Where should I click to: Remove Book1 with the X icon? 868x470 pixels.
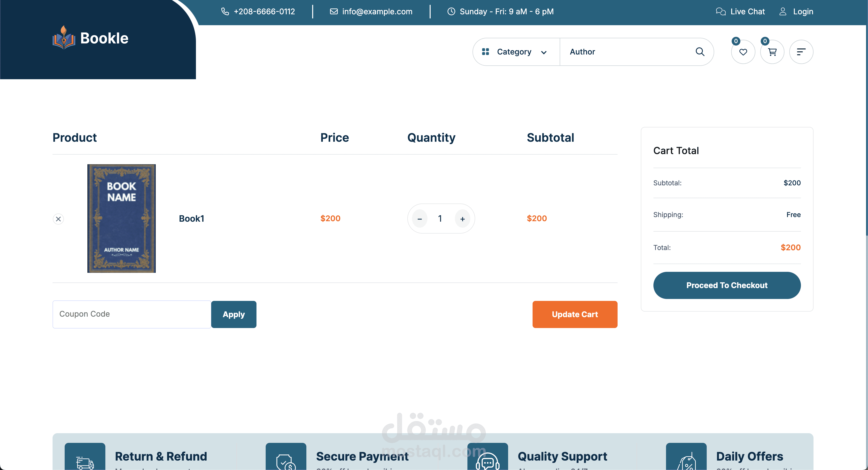[x=58, y=219]
